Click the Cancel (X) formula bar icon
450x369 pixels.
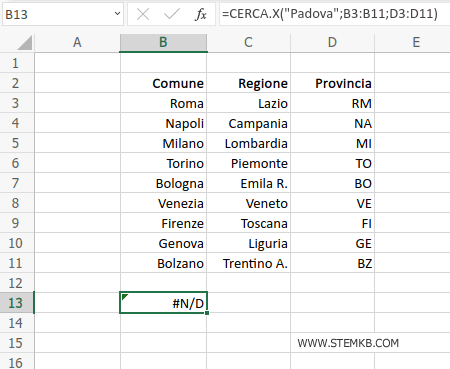[143, 14]
